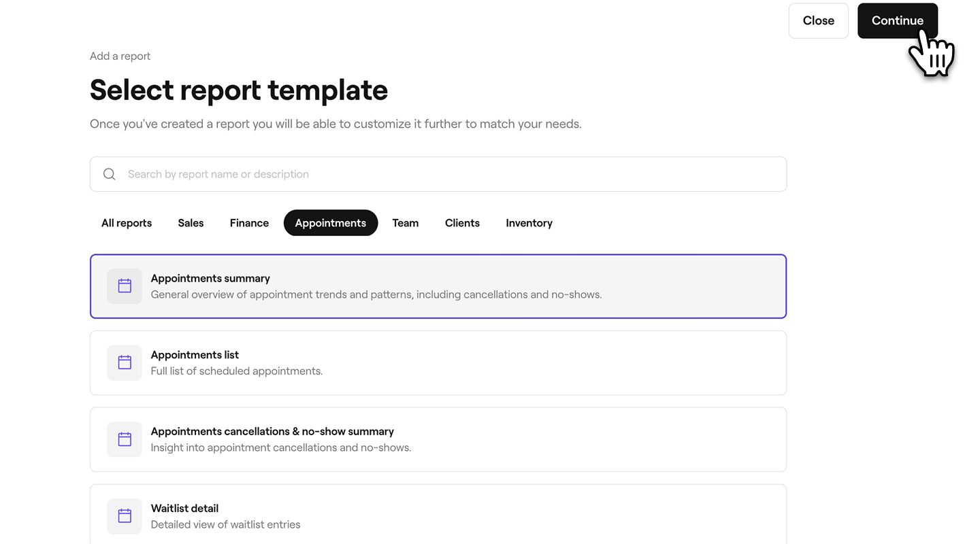The image size is (980, 544).
Task: Show the Clients reports tab
Action: (x=462, y=223)
